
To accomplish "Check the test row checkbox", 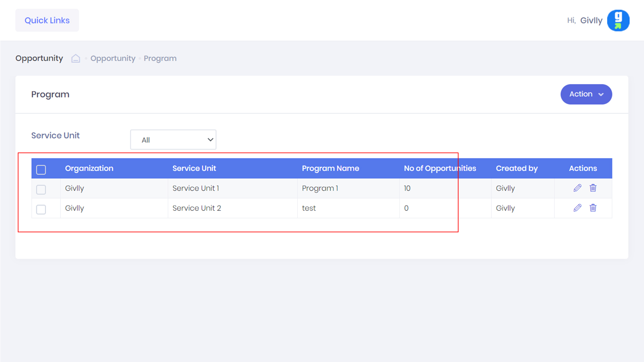I will (x=41, y=209).
